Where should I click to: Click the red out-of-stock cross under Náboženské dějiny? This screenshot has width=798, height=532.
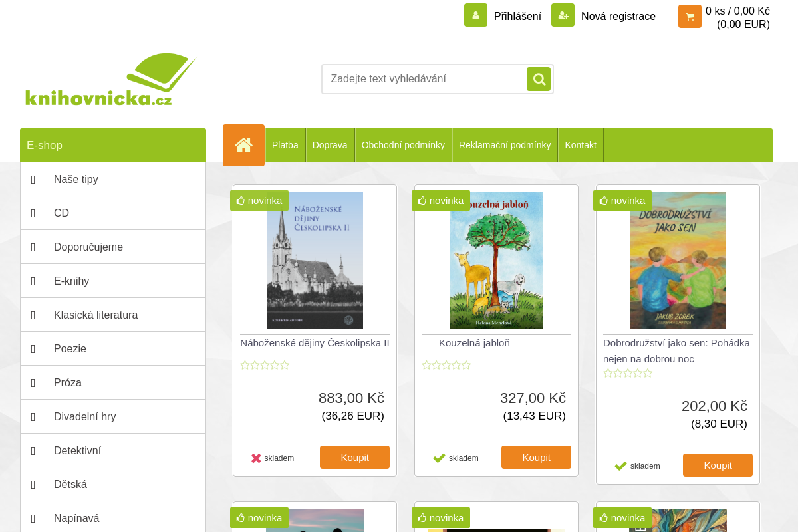(x=256, y=457)
